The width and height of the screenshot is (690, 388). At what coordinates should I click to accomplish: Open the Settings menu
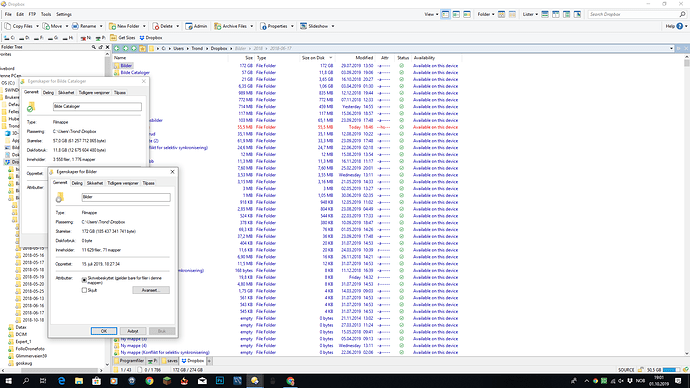(64, 15)
